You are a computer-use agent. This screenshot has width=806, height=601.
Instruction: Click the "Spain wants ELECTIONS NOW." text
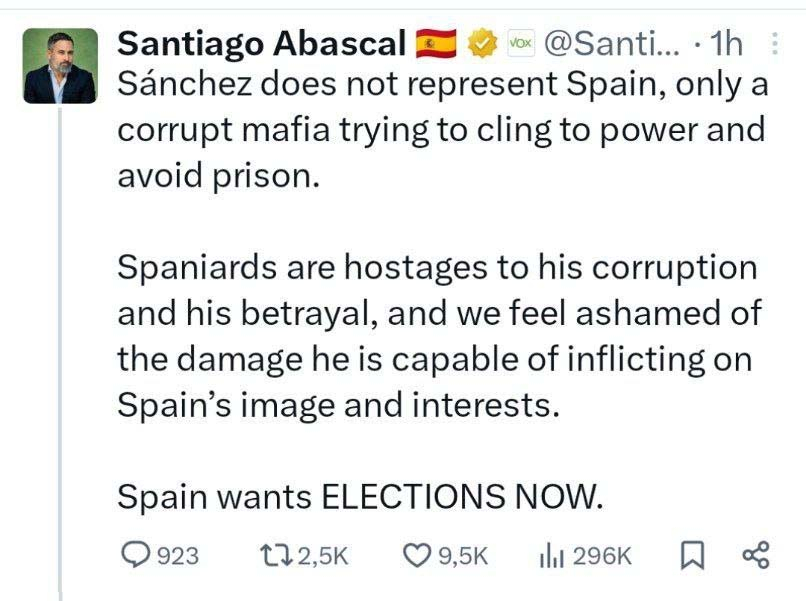pyautogui.click(x=360, y=496)
